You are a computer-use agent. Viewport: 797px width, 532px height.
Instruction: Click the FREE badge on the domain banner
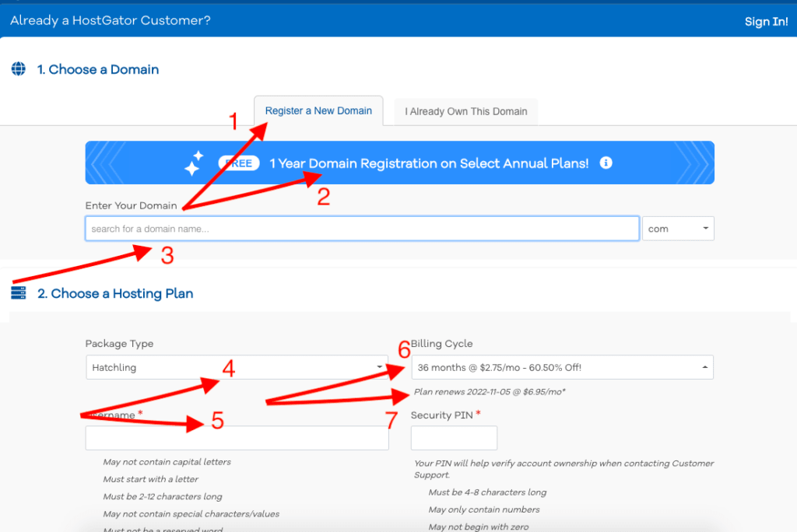point(239,163)
